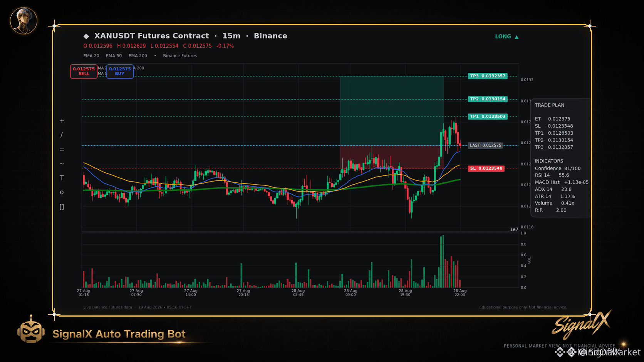Click the LONG direction label
Viewport: 644px width, 362px height.
point(503,37)
